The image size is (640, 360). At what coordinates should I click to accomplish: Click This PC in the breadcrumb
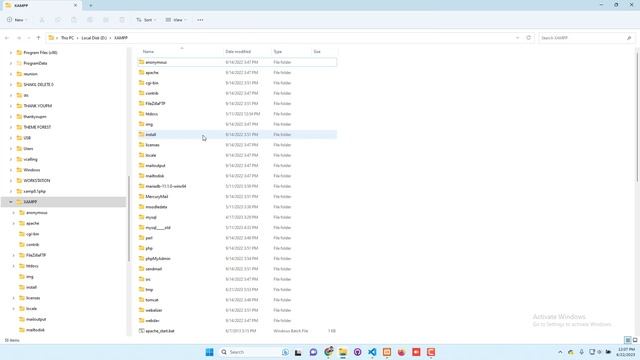coord(67,38)
